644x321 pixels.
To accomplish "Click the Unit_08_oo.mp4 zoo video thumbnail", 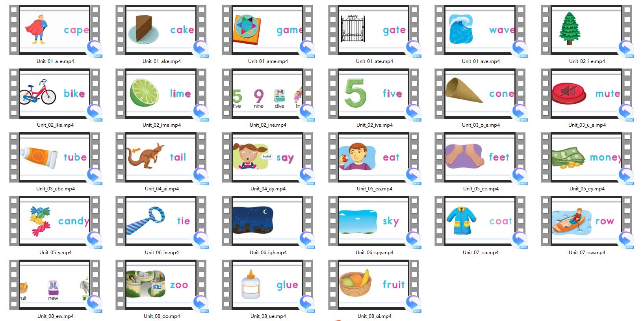I will coord(161,285).
